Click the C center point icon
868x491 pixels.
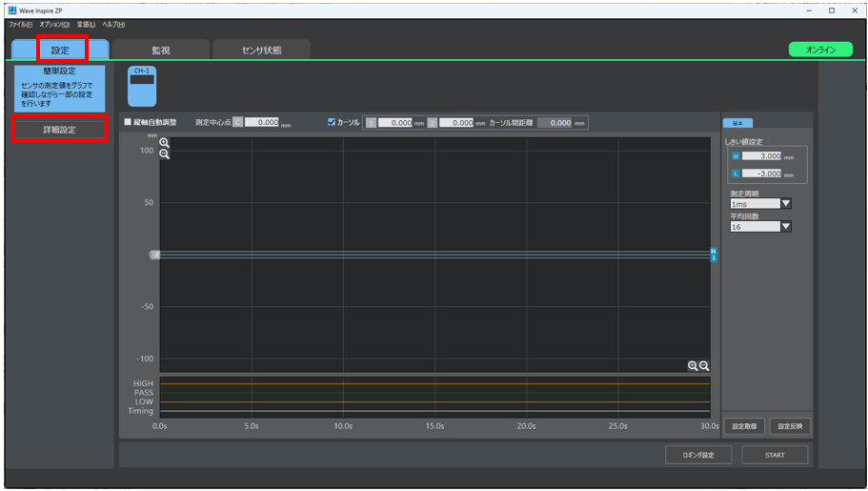click(x=237, y=122)
